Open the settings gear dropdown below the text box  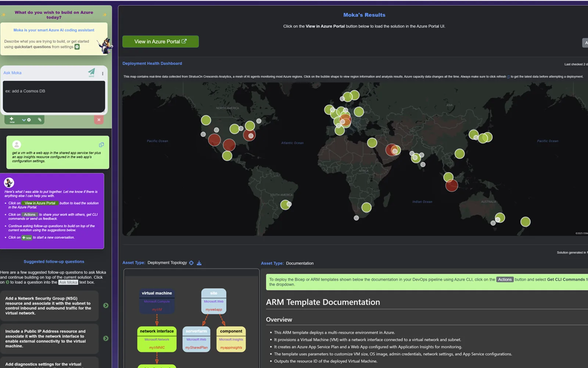point(26,120)
